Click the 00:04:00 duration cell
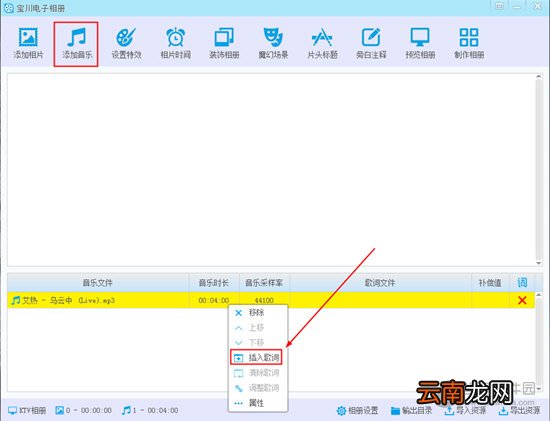Image resolution: width=550 pixels, height=421 pixels. click(x=214, y=300)
